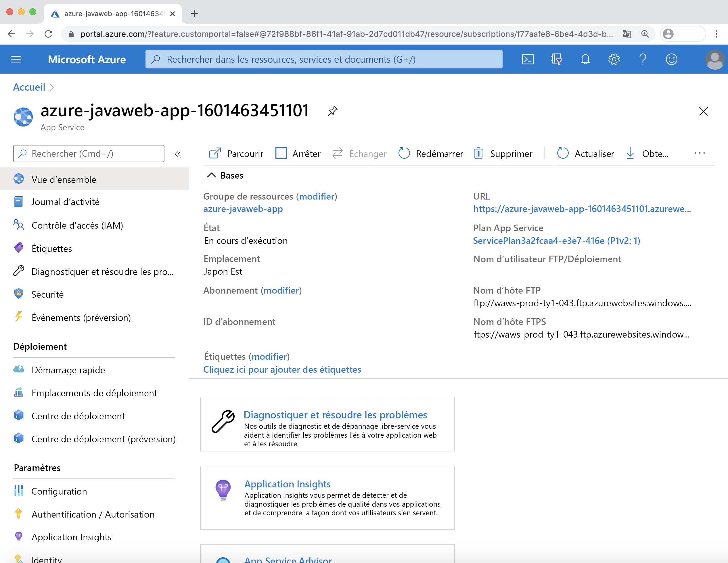This screenshot has width=728, height=563.
Task: Click the lightbulb icon on Insights card
Action: pos(223,490)
